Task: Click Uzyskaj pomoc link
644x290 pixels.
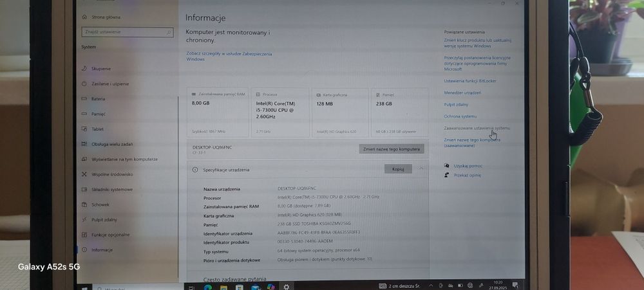Action: coord(468,166)
